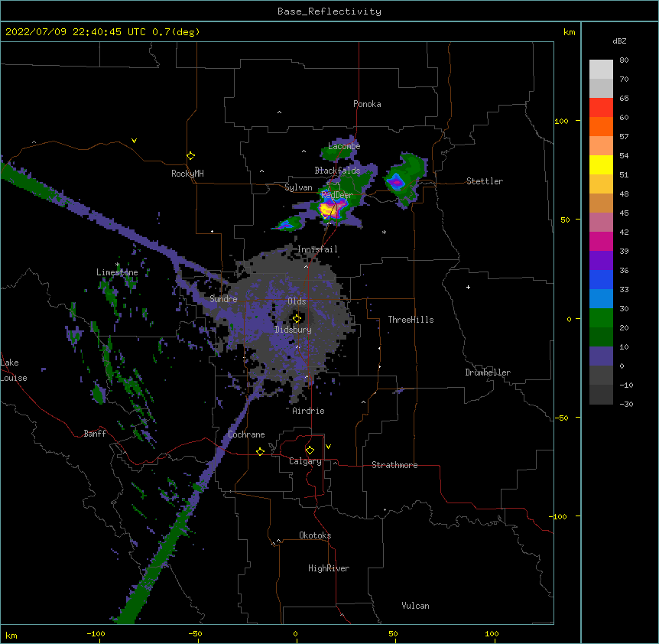Image resolution: width=659 pixels, height=644 pixels.
Task: Click the Olds city label
Action: point(297,301)
